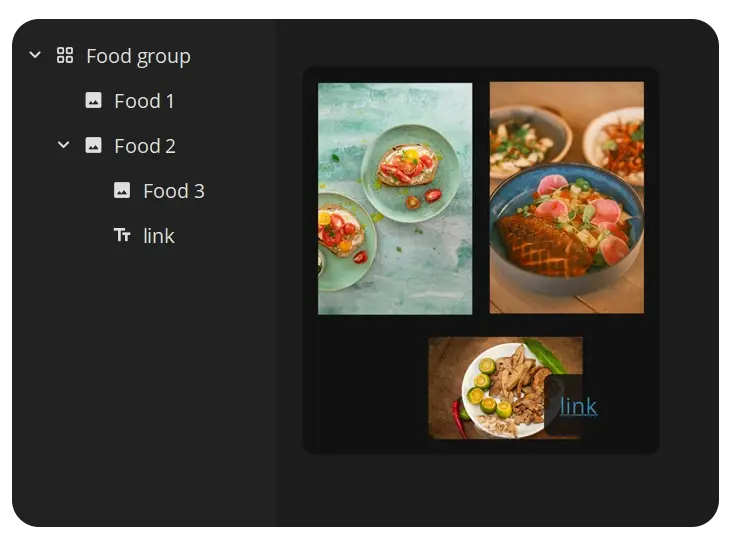The height and width of the screenshot is (559, 750).
Task: Click the blue bowl dish image
Action: click(566, 198)
